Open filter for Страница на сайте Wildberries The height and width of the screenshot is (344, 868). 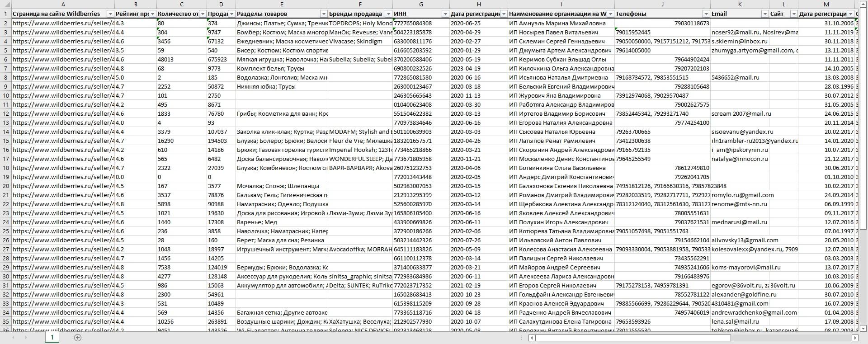(x=110, y=14)
